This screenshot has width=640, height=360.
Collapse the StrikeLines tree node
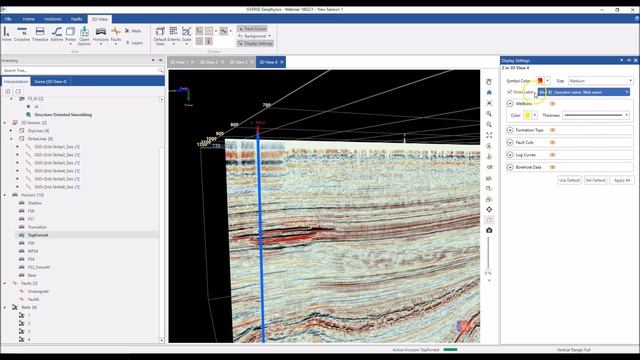(x=11, y=139)
